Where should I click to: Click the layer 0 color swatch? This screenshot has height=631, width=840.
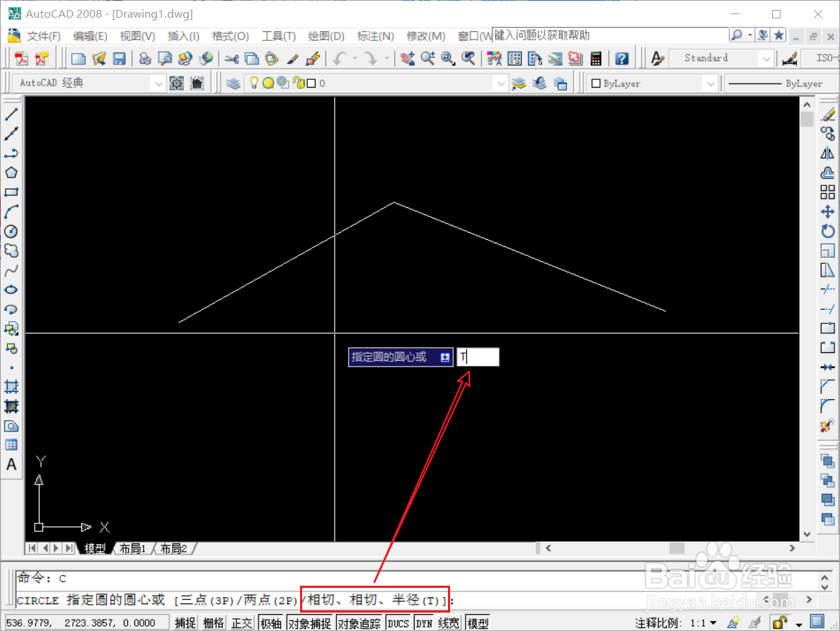tap(311, 83)
